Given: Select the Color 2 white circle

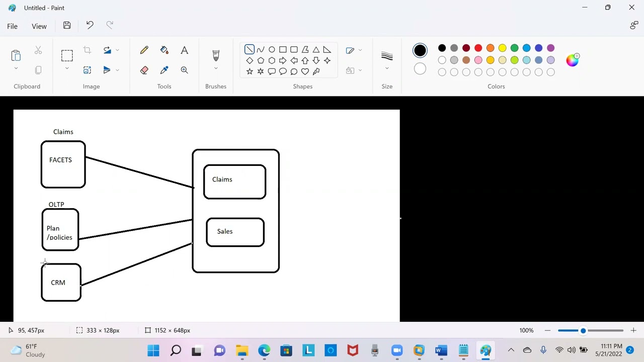Looking at the screenshot, I should 420,69.
